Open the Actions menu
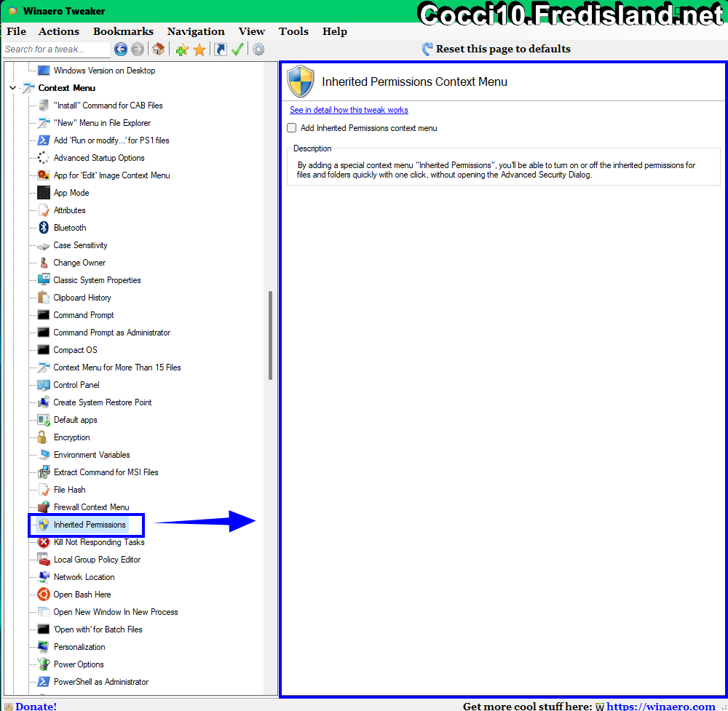Viewport: 728px width, 711px height. (x=58, y=31)
